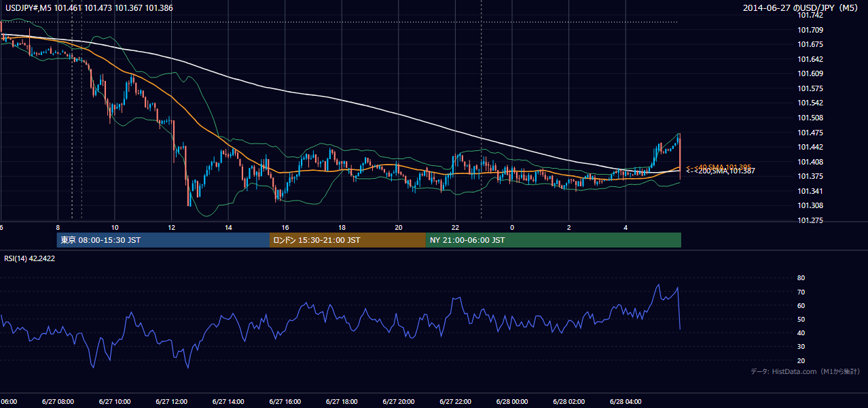Image resolution: width=868 pixels, height=408 pixels.
Task: Click bottom time label 6/28 00:00
Action: click(511, 401)
